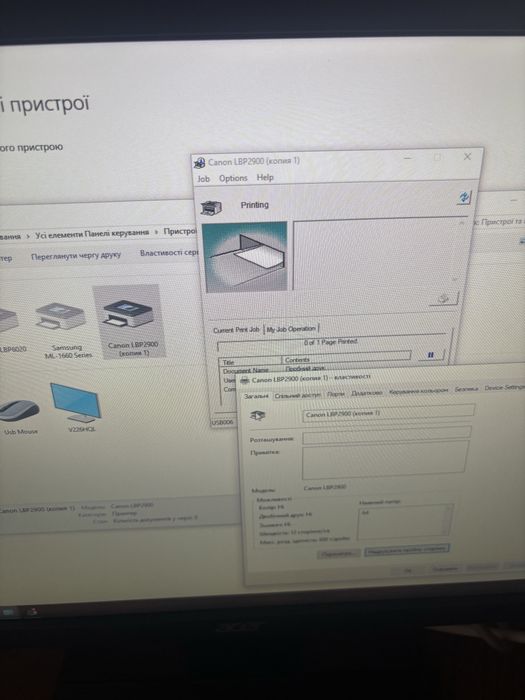Click Властивості сервера toolbar command
This screenshot has width=525, height=700.
[x=169, y=253]
